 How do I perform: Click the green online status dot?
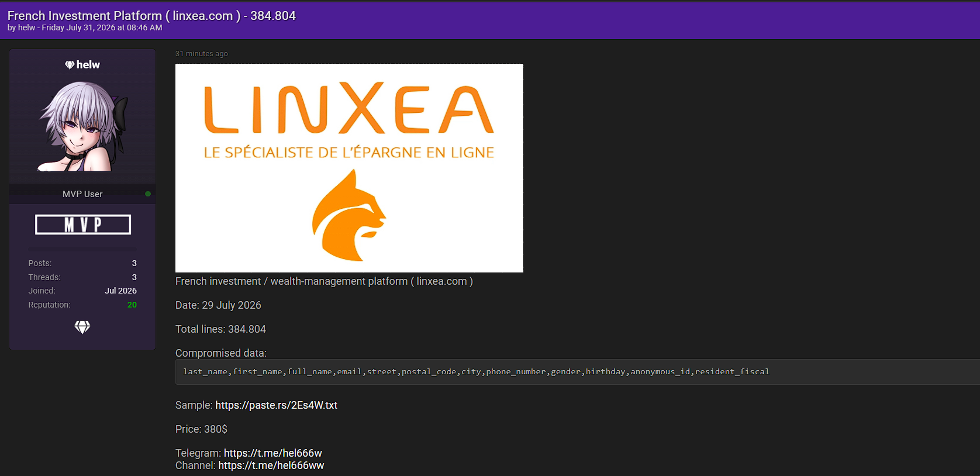click(148, 194)
